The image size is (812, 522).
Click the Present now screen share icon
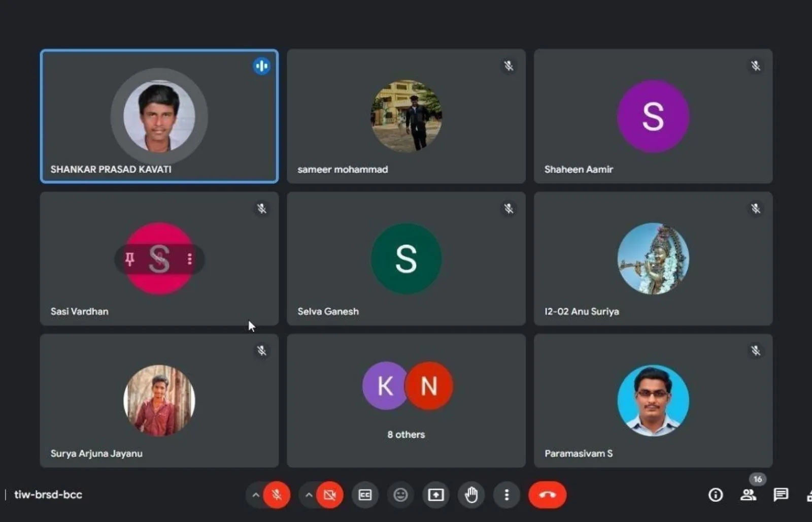click(435, 495)
